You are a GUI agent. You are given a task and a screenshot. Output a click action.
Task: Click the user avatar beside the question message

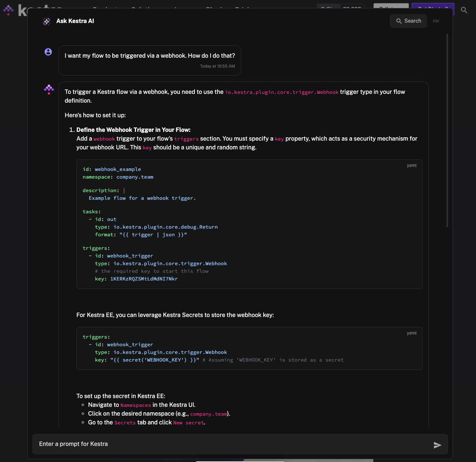pyautogui.click(x=48, y=52)
